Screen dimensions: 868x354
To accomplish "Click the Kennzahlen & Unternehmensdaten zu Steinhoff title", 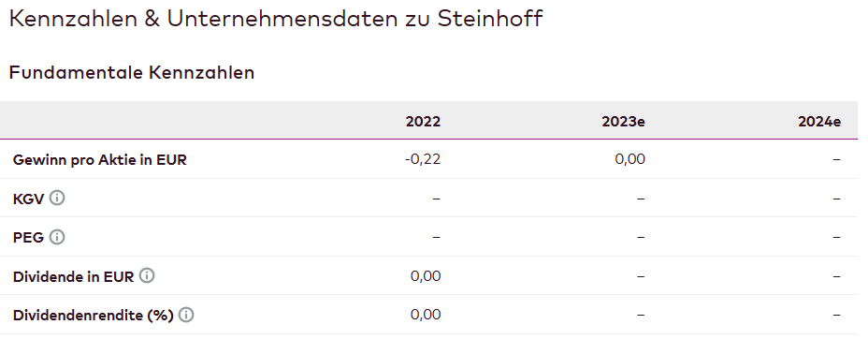I will 276,19.
